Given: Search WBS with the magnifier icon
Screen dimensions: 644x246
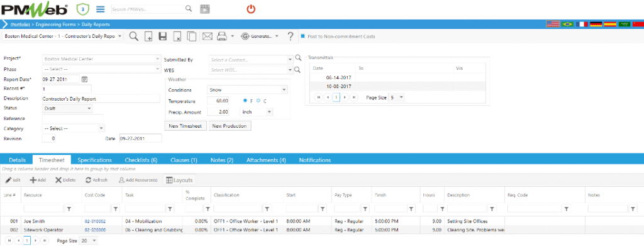Looking at the screenshot, I should point(297,69).
